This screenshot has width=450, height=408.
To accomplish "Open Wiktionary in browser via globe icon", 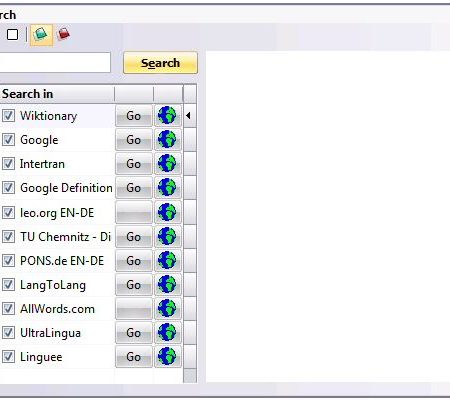I will [x=167, y=116].
